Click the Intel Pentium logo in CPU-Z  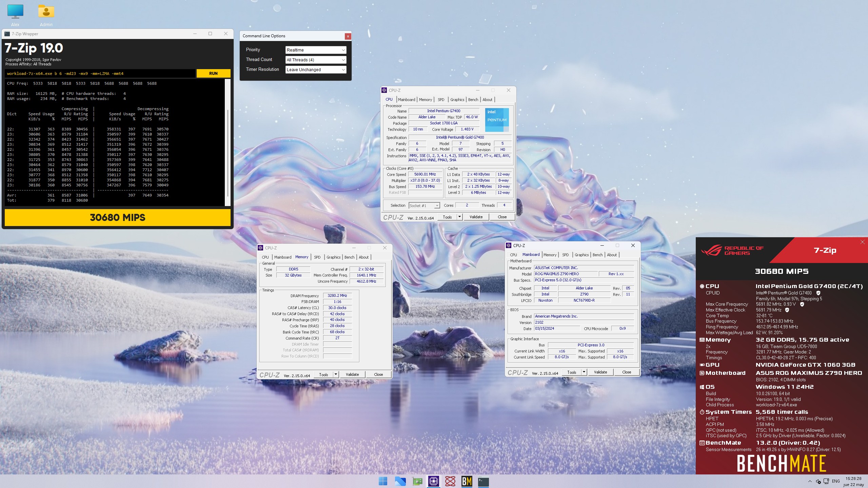point(497,120)
